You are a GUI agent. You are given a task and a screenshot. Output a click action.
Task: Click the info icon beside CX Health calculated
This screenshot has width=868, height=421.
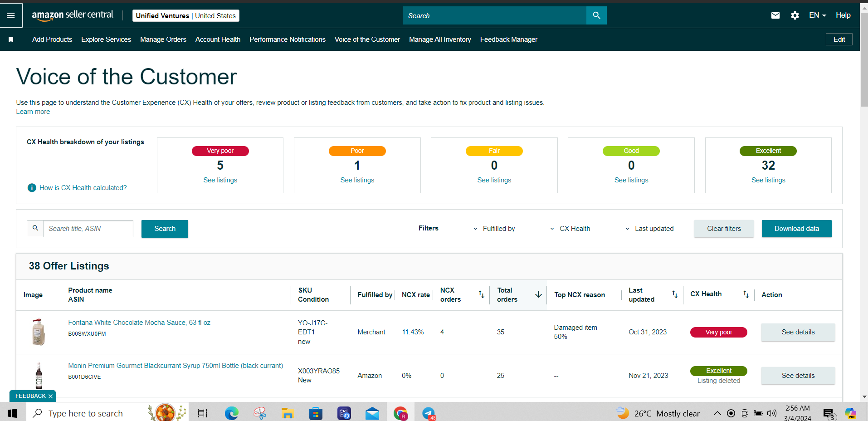click(x=32, y=188)
